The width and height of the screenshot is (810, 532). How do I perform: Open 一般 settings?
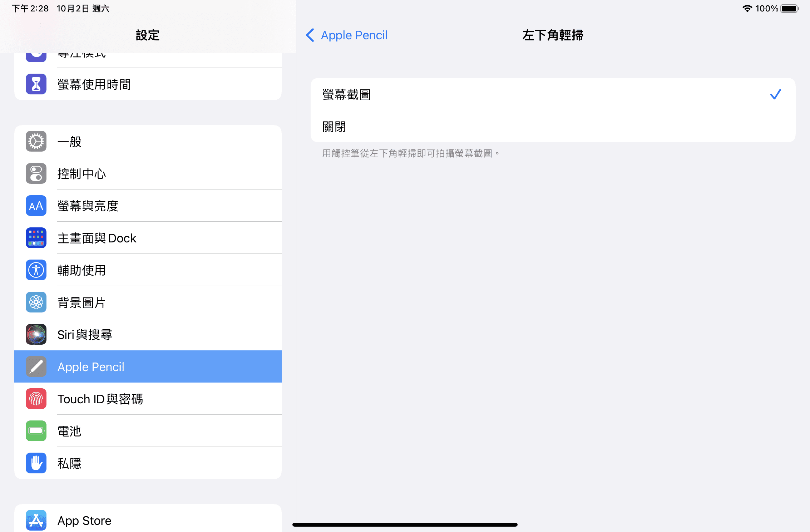(148, 141)
